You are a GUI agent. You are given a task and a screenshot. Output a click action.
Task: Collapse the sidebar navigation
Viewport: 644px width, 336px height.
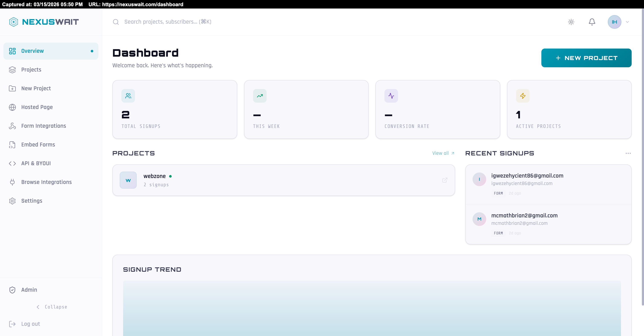52,307
